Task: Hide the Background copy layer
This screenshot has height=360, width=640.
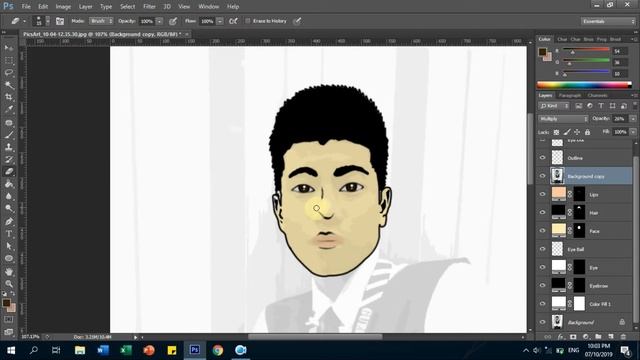Action: 542,176
